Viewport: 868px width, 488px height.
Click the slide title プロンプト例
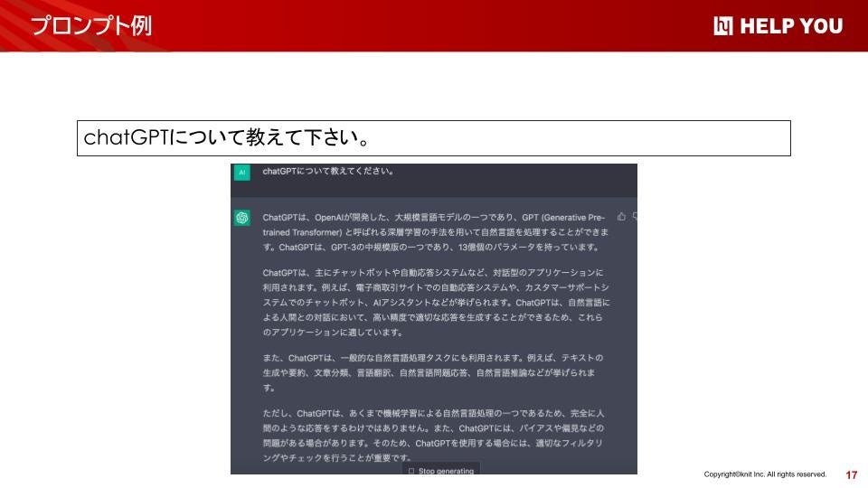[x=90, y=25]
